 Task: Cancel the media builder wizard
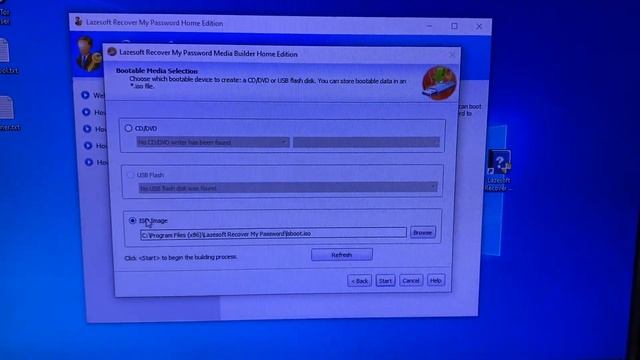pos(411,281)
